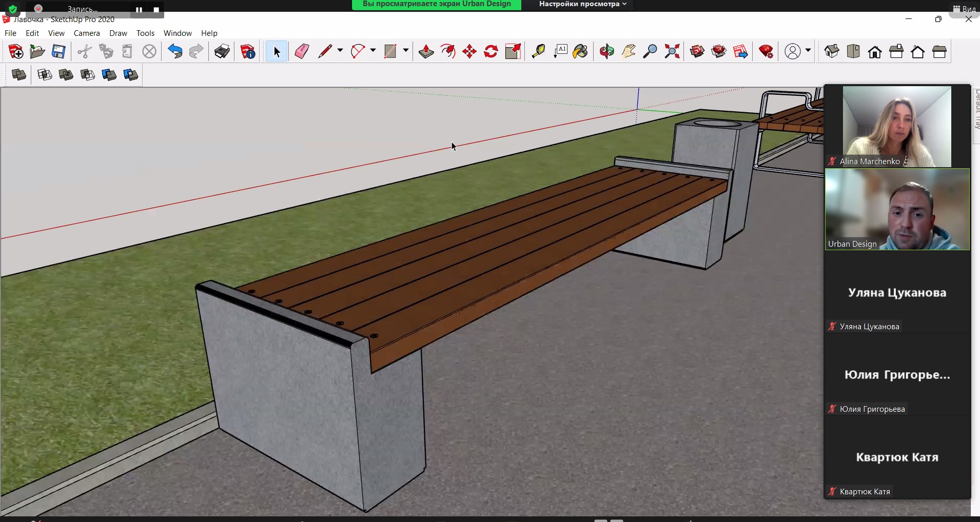The image size is (980, 522).
Task: Select the Zoom magnifier tool
Action: point(650,51)
